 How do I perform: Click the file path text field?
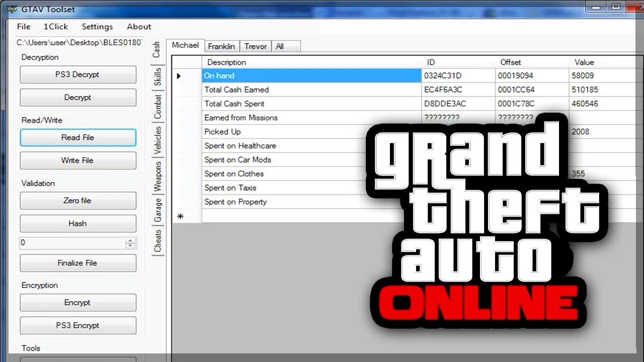pyautogui.click(x=79, y=43)
